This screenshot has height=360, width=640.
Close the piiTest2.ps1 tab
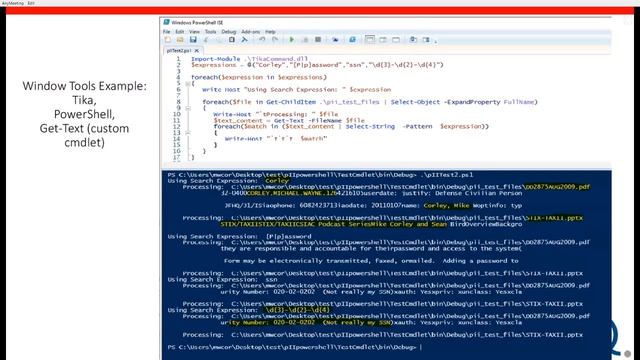197,51
